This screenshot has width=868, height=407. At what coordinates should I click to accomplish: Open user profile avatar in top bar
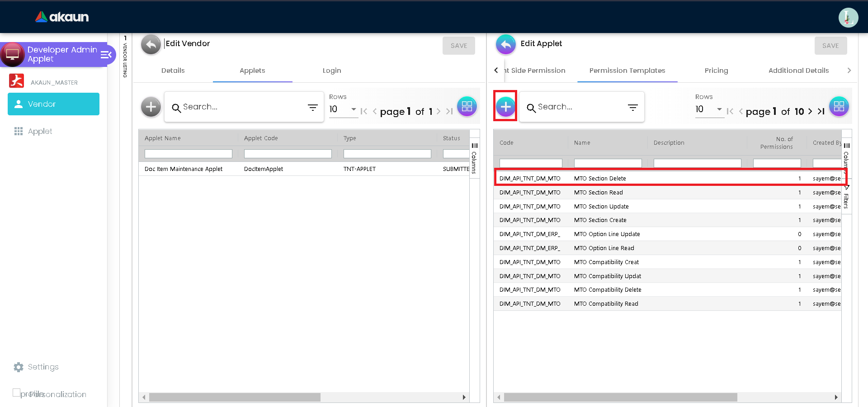848,18
